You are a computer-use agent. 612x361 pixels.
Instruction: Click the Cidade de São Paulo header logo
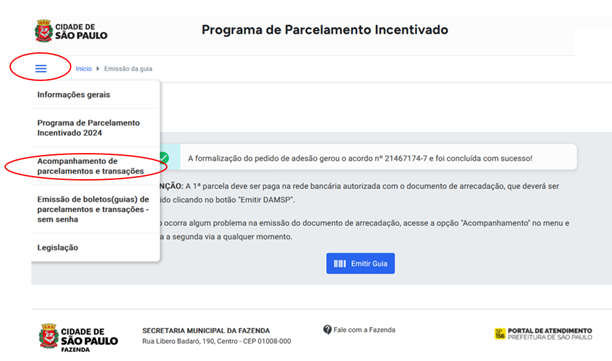coord(71,31)
